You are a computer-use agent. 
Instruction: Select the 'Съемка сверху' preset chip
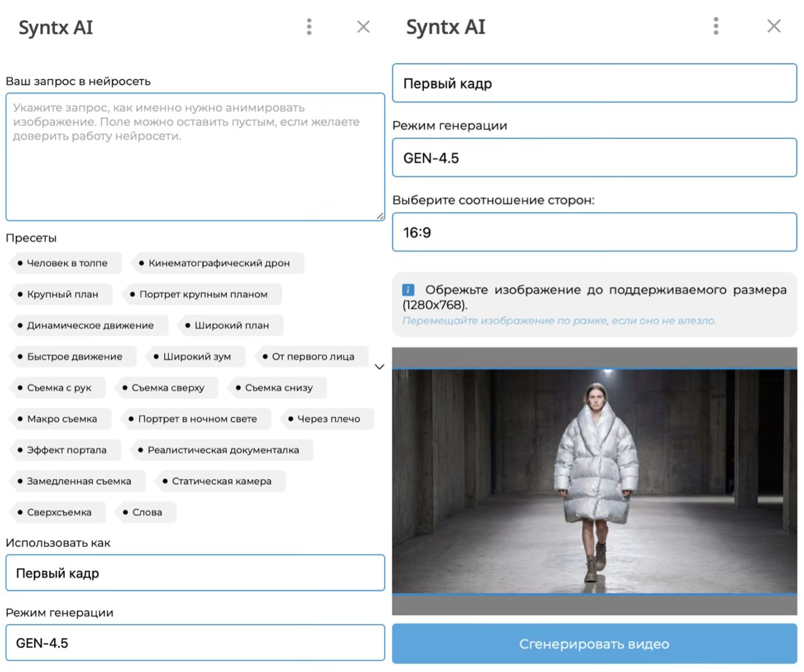(167, 388)
